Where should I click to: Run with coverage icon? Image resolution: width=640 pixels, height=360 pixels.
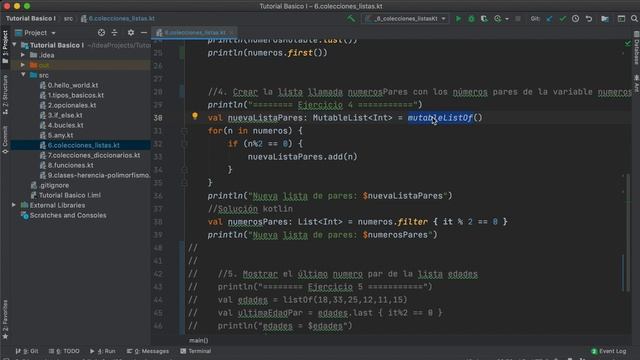(484, 19)
